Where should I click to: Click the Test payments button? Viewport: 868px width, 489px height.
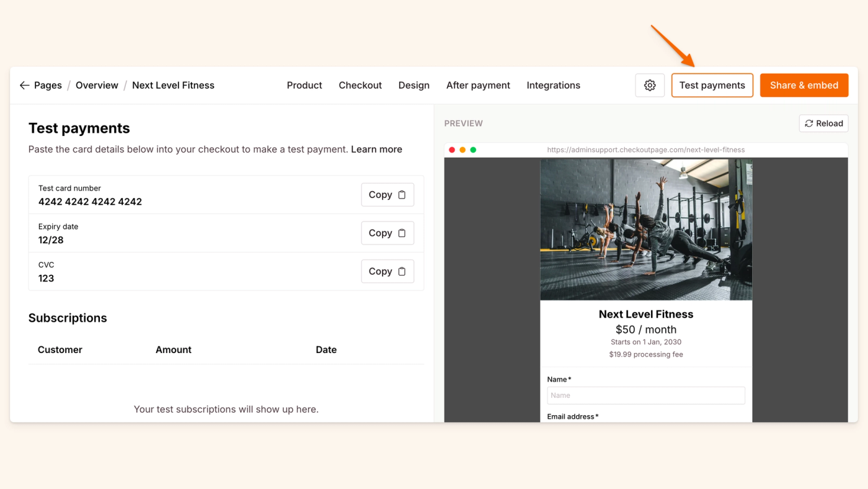712,86
